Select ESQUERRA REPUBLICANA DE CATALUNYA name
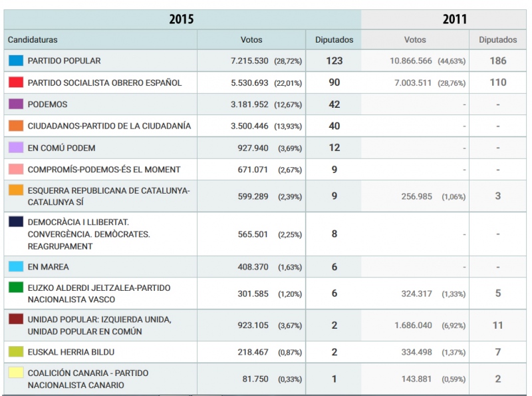532x396 pixels. 108,196
